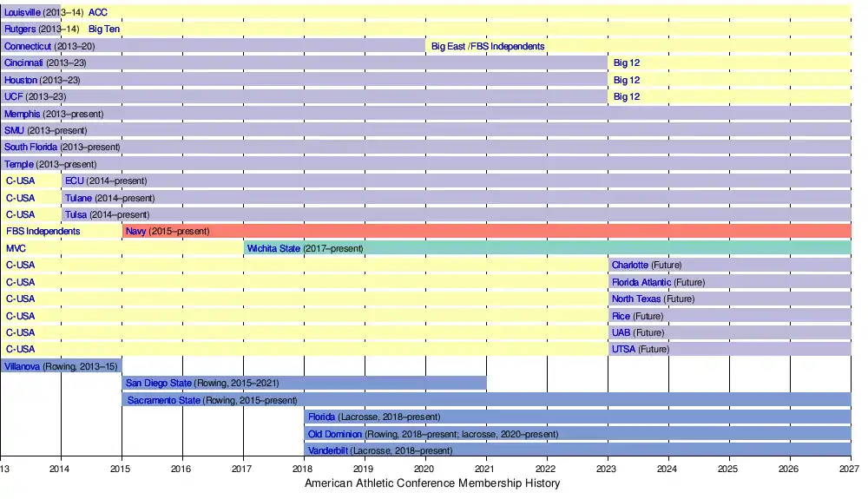Open the Navy link
This screenshot has height=499, width=868.
135,231
